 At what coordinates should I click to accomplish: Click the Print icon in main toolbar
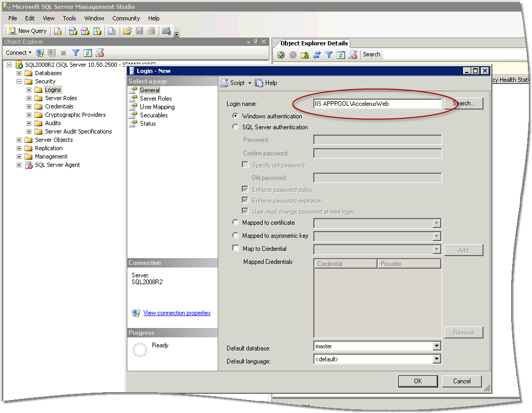point(151,31)
